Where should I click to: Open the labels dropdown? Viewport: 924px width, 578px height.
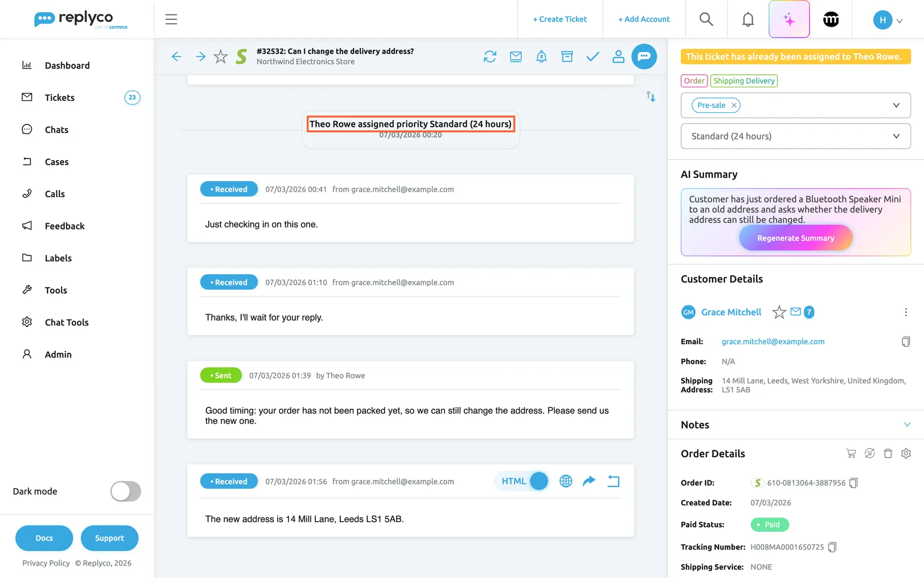[x=896, y=105]
